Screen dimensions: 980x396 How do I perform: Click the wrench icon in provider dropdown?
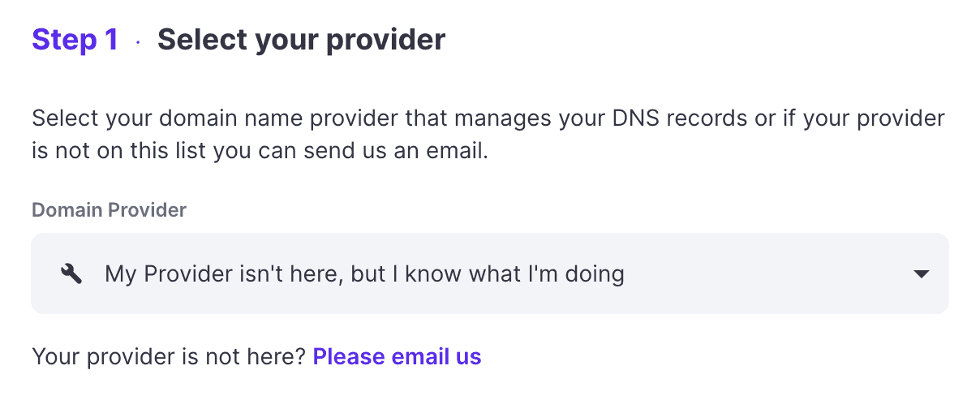pyautogui.click(x=71, y=274)
